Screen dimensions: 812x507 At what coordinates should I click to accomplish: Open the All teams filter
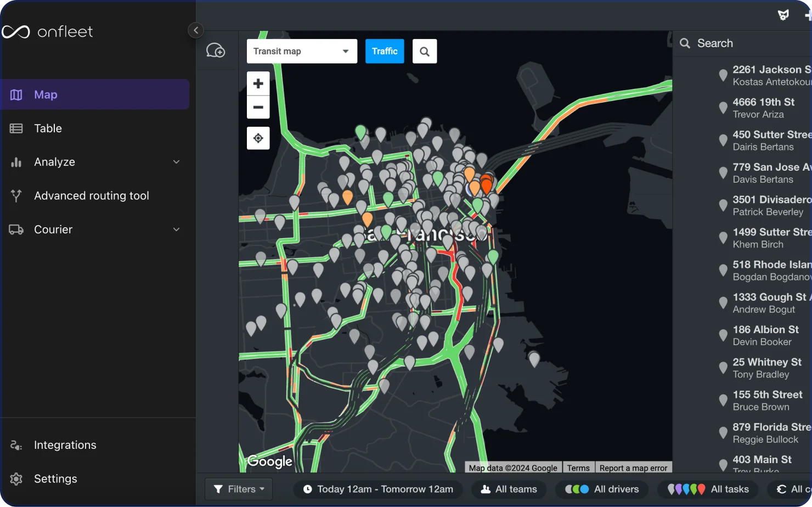tap(509, 489)
